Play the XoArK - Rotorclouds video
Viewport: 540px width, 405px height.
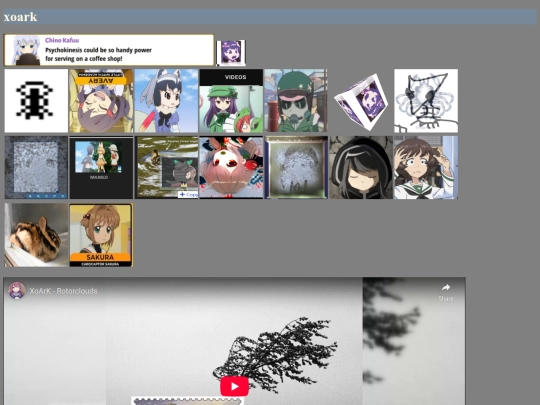pyautogui.click(x=235, y=386)
